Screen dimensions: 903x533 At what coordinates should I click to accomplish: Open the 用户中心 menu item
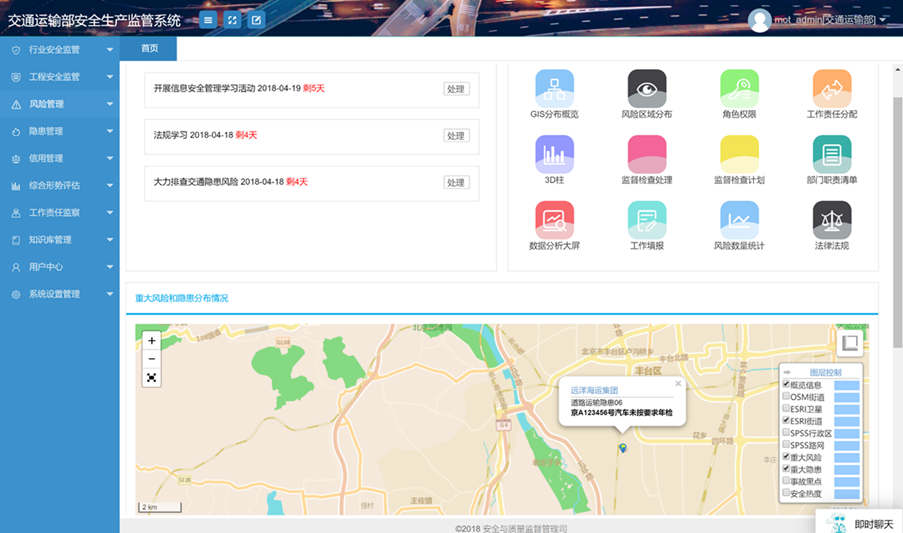pos(60,267)
